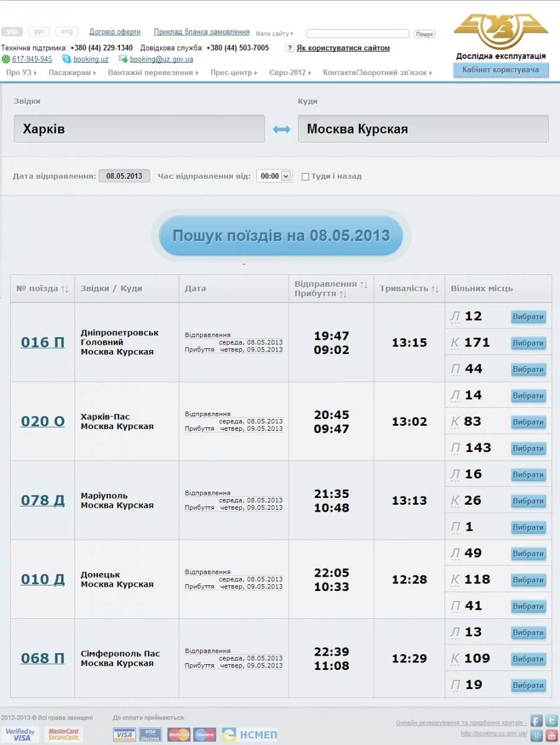Click the site search text box
This screenshot has width=560, height=745.
point(358,34)
